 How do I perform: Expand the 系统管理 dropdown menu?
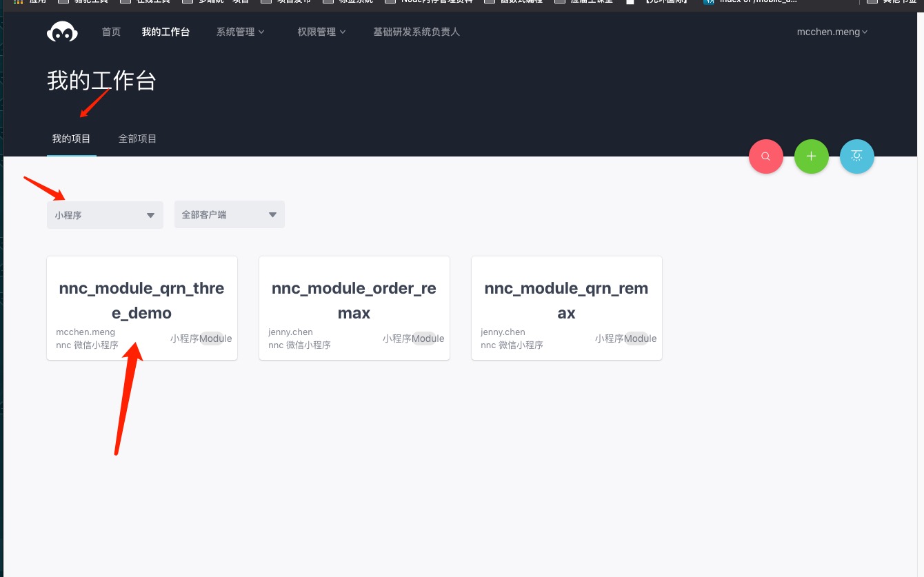(x=241, y=32)
